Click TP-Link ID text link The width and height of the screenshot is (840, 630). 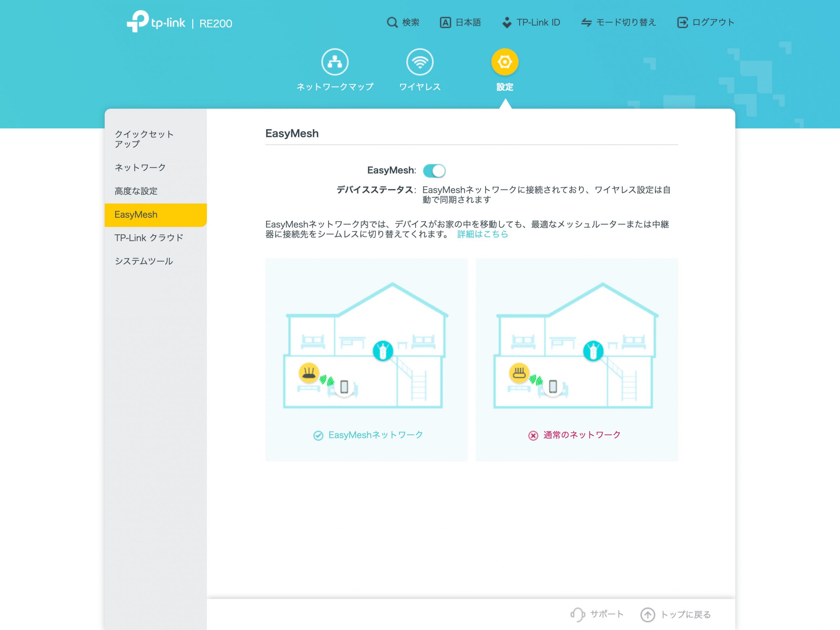point(538,22)
